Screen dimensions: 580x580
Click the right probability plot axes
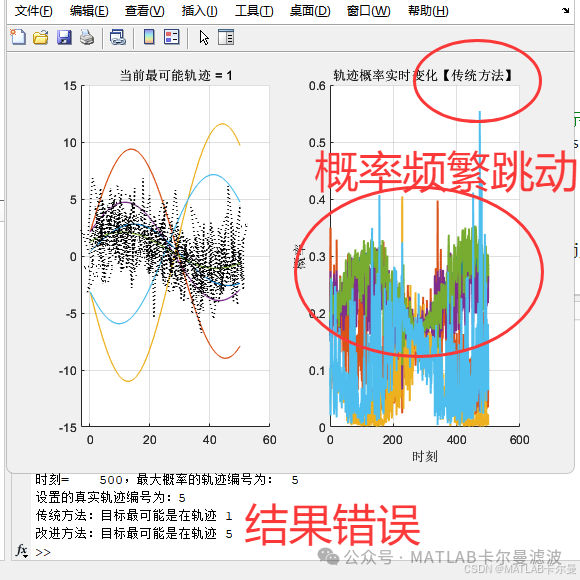(x=425, y=256)
